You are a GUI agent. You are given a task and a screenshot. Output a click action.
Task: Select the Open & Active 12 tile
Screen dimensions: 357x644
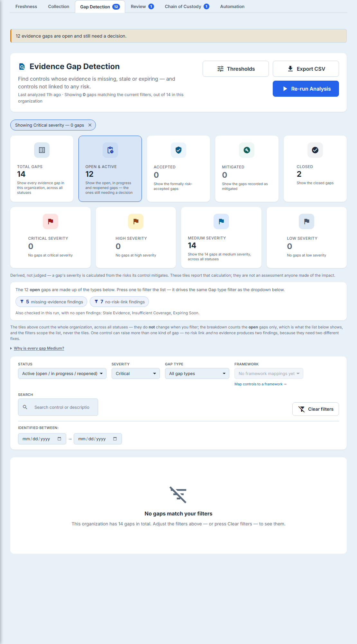(110, 169)
